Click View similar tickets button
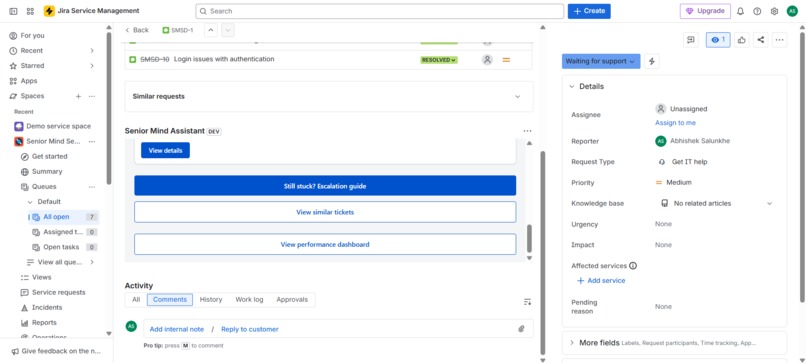This screenshot has height=363, width=806. click(325, 212)
